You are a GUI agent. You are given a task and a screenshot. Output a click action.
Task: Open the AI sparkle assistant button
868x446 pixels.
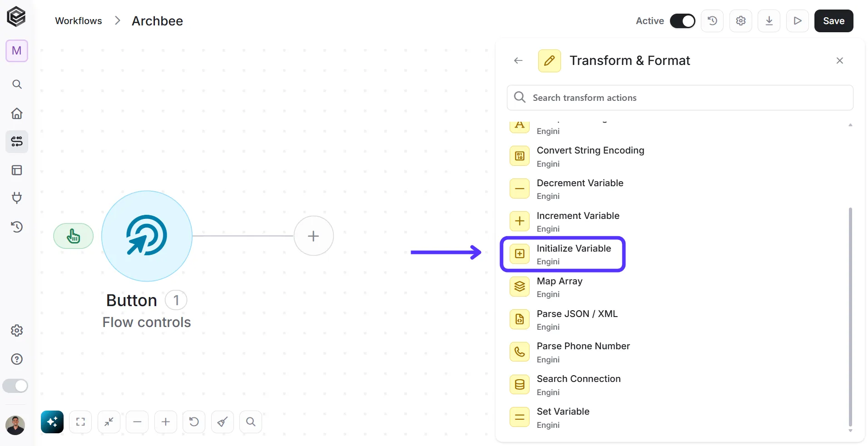click(x=52, y=422)
